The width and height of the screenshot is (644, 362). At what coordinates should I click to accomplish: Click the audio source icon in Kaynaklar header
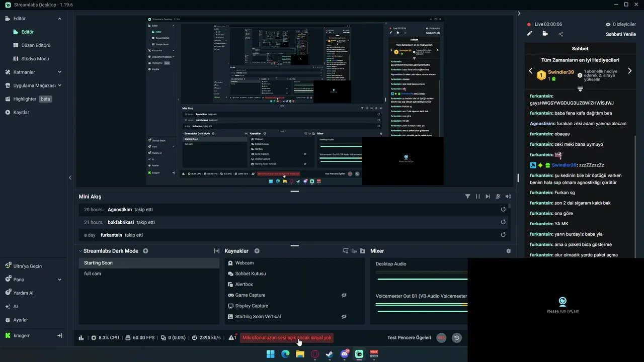354,251
